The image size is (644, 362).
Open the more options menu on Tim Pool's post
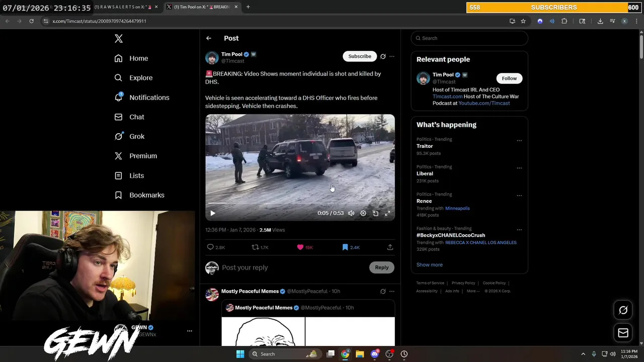click(x=392, y=56)
